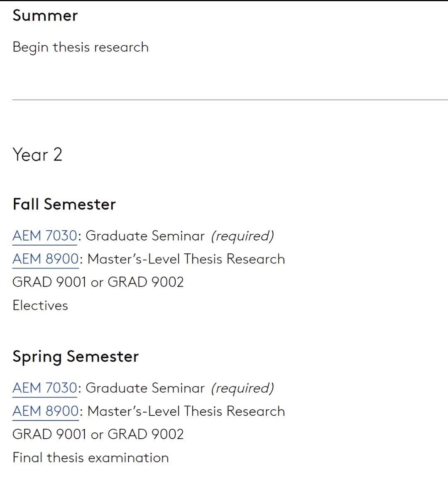Click 'Master's-Level Thesis Research' under Fall Semester
Viewport: 448px width, 479px height.
click(x=186, y=259)
